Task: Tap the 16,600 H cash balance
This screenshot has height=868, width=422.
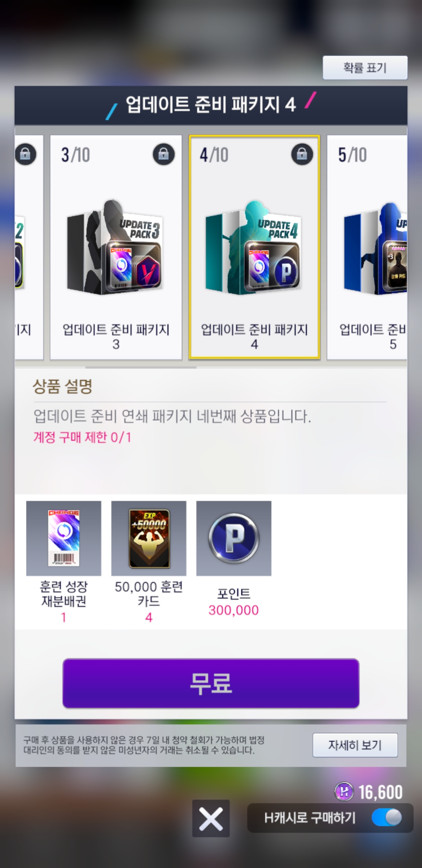Action: [381, 792]
